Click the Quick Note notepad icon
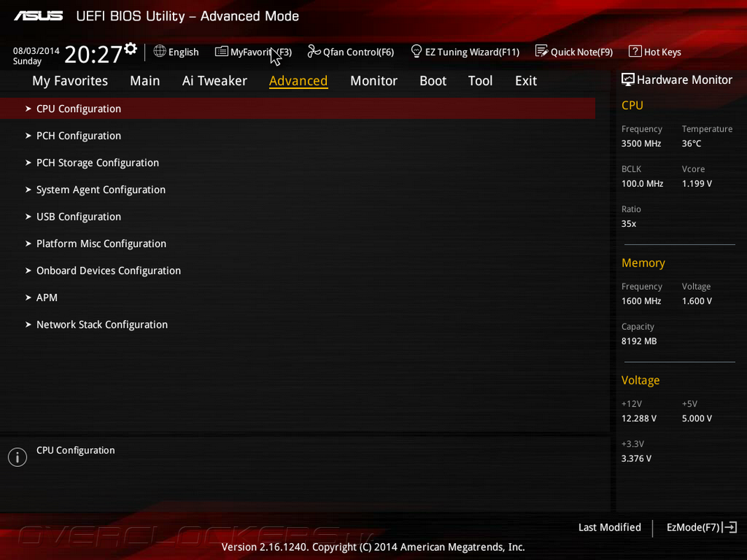Screen dimensions: 747x560 (541, 51)
